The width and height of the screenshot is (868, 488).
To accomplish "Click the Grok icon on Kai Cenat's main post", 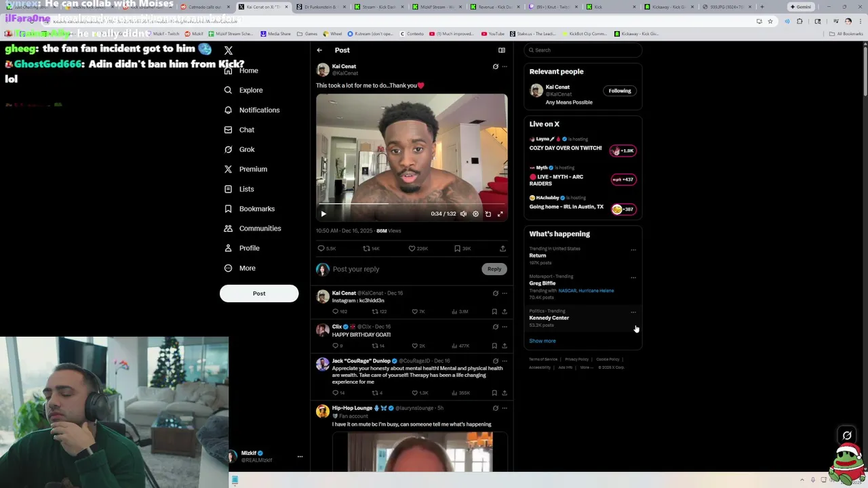I will pos(495,66).
